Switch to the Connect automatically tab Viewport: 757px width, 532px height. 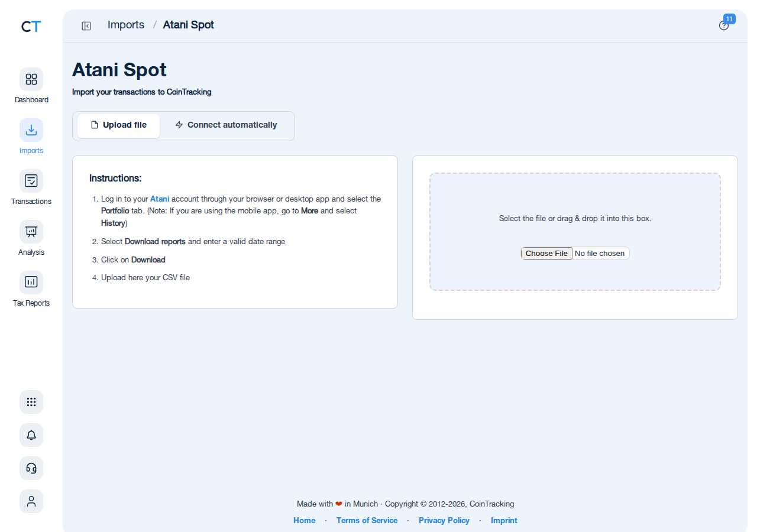coord(226,125)
